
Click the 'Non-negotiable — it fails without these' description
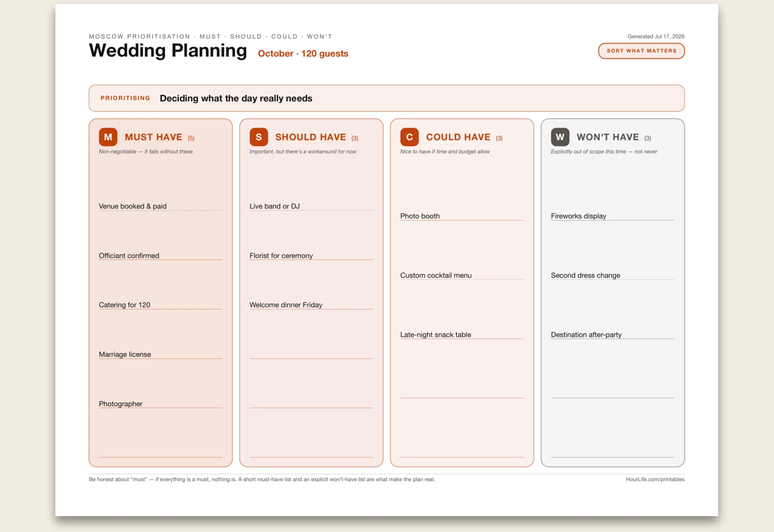click(146, 151)
